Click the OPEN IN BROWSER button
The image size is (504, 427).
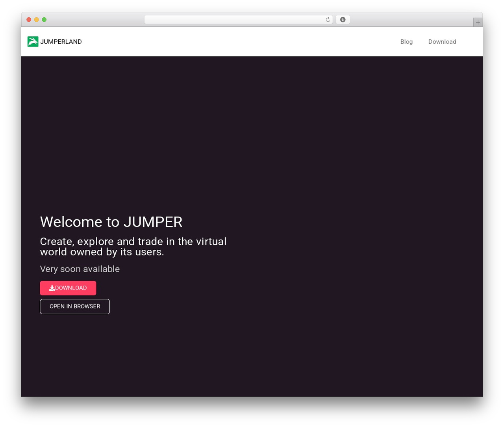click(x=75, y=306)
